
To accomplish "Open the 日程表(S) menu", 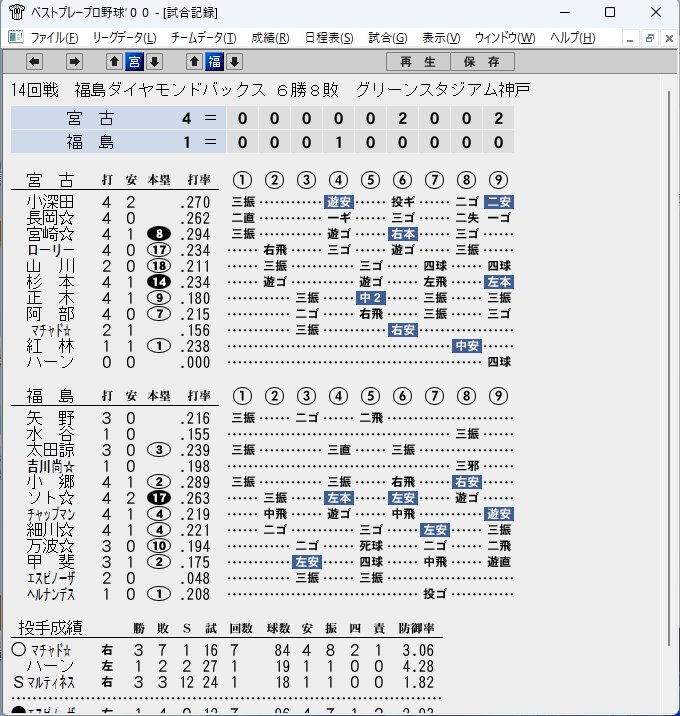I will point(329,38).
